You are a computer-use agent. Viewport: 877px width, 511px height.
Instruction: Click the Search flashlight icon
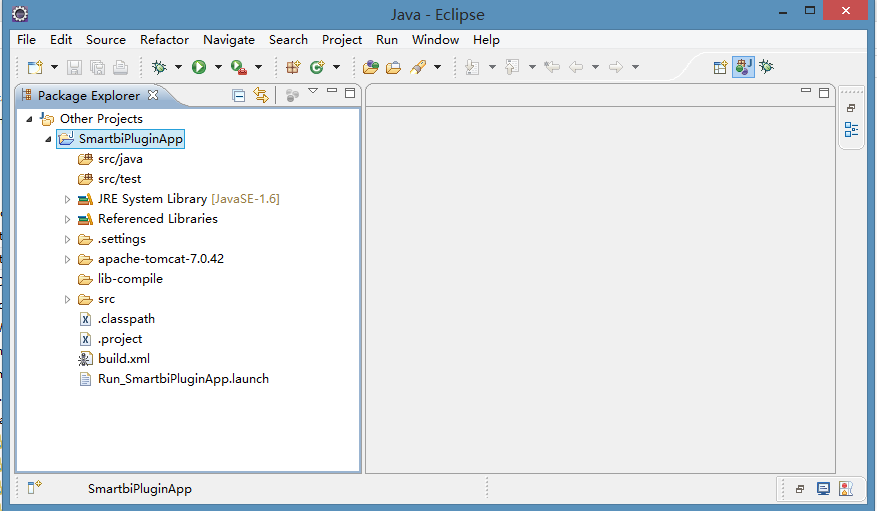(x=418, y=67)
